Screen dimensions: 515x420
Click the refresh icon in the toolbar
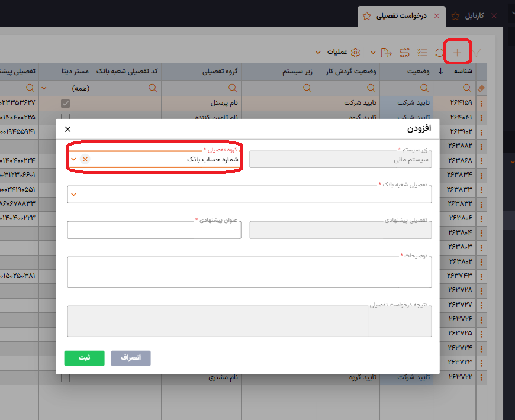tap(439, 53)
